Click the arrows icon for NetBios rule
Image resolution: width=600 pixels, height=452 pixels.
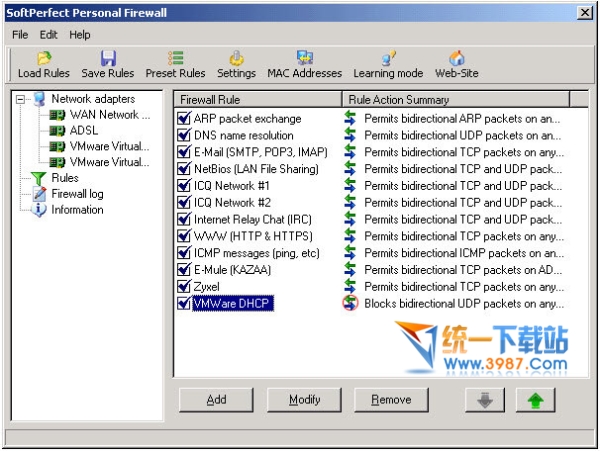click(350, 169)
